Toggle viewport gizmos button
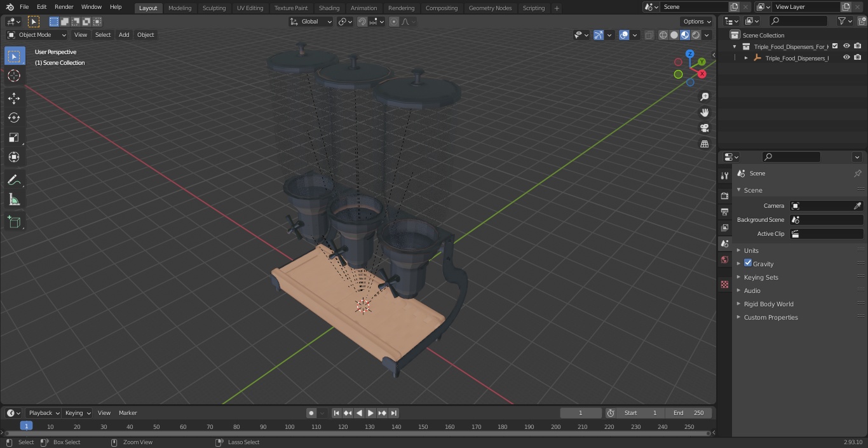868x448 pixels. click(x=599, y=35)
